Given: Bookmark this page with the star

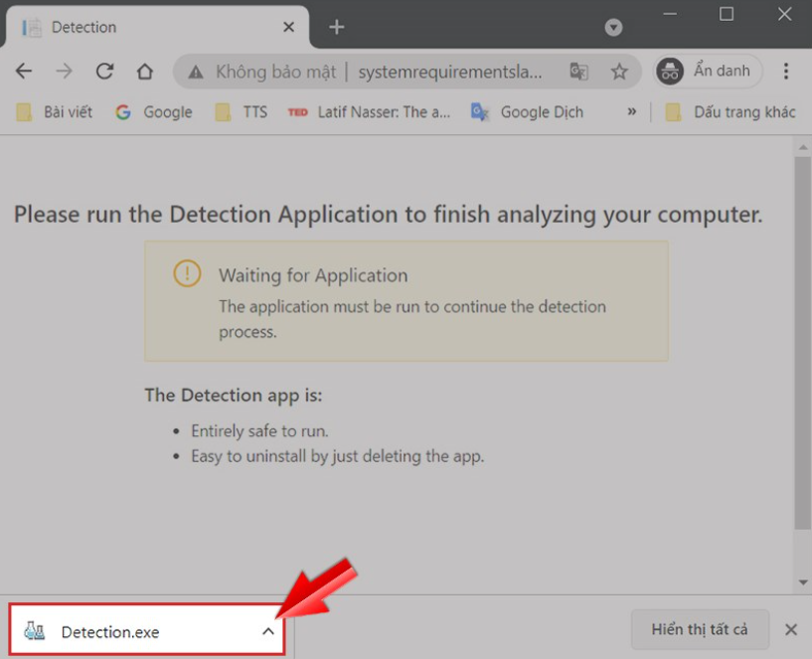Looking at the screenshot, I should (619, 71).
